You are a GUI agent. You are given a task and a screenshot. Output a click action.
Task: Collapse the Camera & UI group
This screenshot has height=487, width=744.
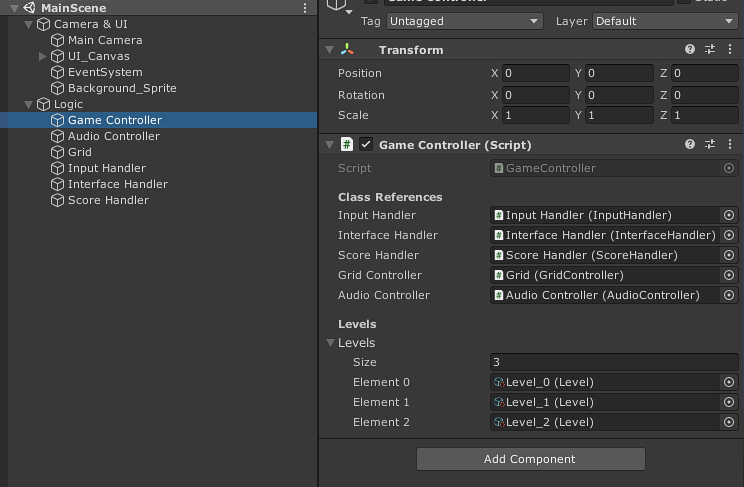click(28, 24)
